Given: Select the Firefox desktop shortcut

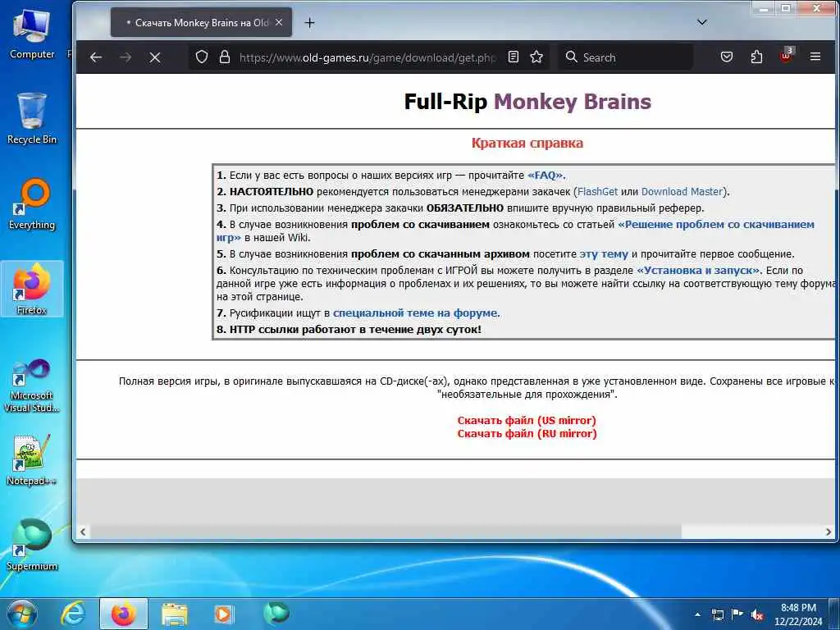Looking at the screenshot, I should coord(32,289).
